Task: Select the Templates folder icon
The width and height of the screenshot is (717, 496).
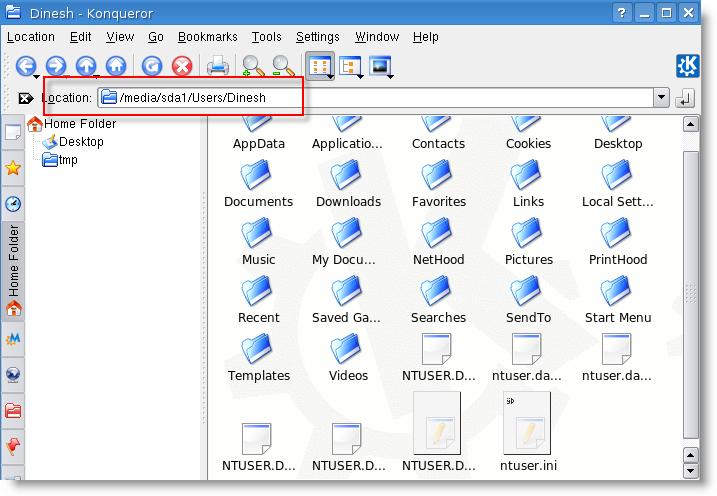Action: pyautogui.click(x=257, y=349)
